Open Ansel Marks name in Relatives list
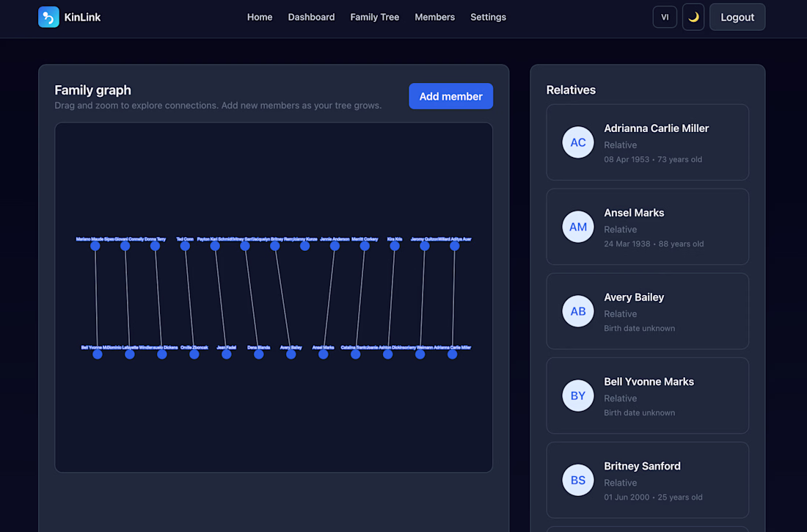Screen dimensions: 807x532 (x=634, y=213)
